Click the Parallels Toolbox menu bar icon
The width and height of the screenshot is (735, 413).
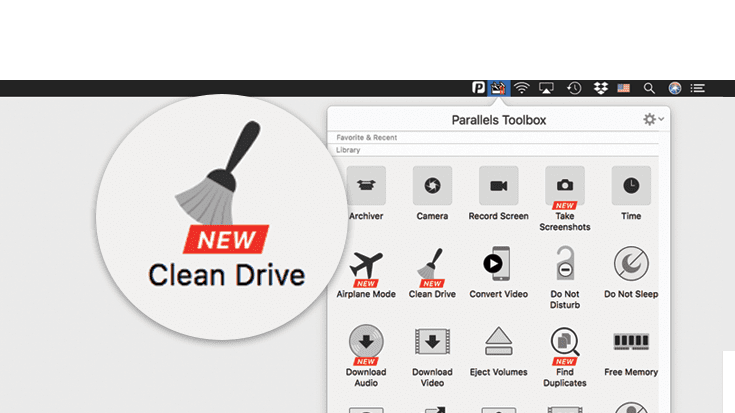point(498,88)
